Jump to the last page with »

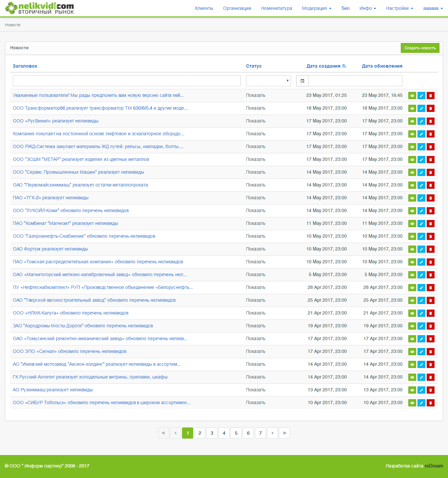pos(284,433)
